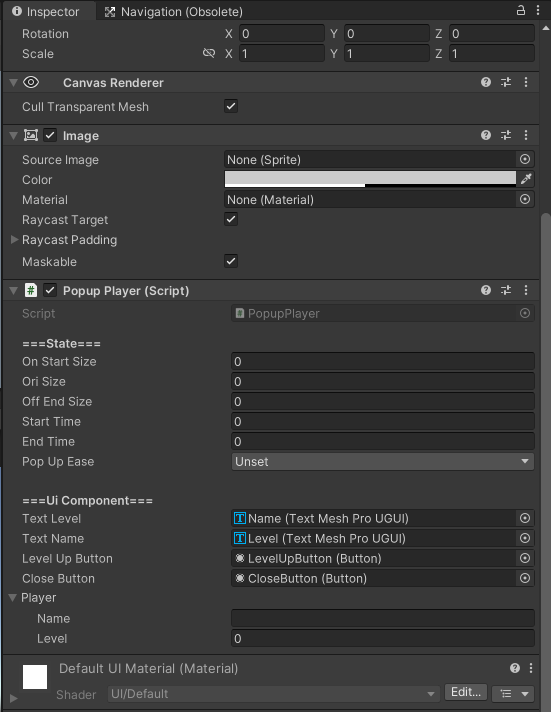Open the Pop Up Ease dropdown
This screenshot has height=712, width=551.
tap(382, 461)
